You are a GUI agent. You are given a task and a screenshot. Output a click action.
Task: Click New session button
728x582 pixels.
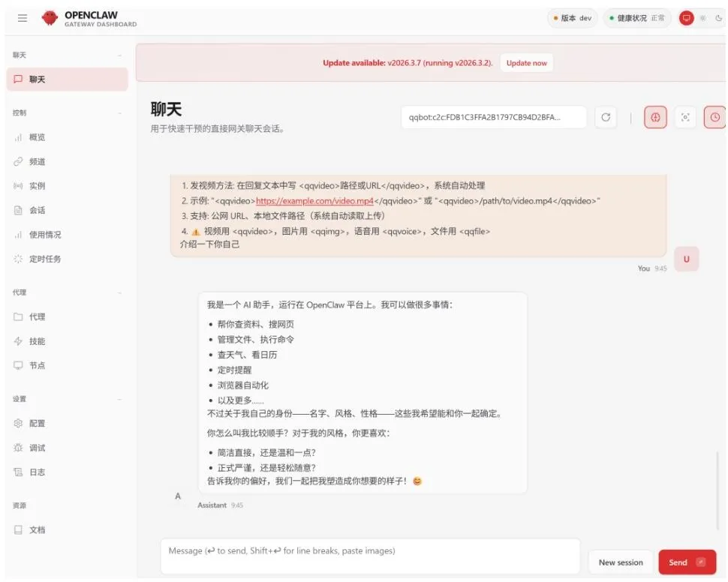pyautogui.click(x=621, y=562)
